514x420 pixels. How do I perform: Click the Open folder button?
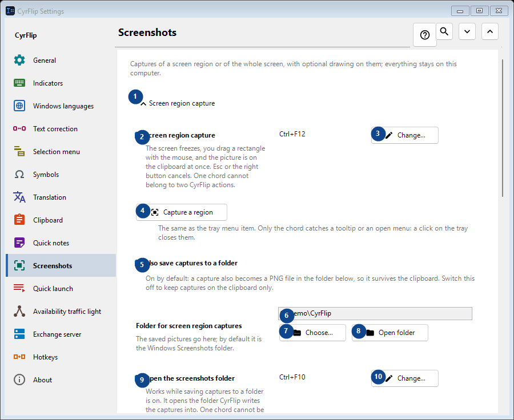pos(389,333)
